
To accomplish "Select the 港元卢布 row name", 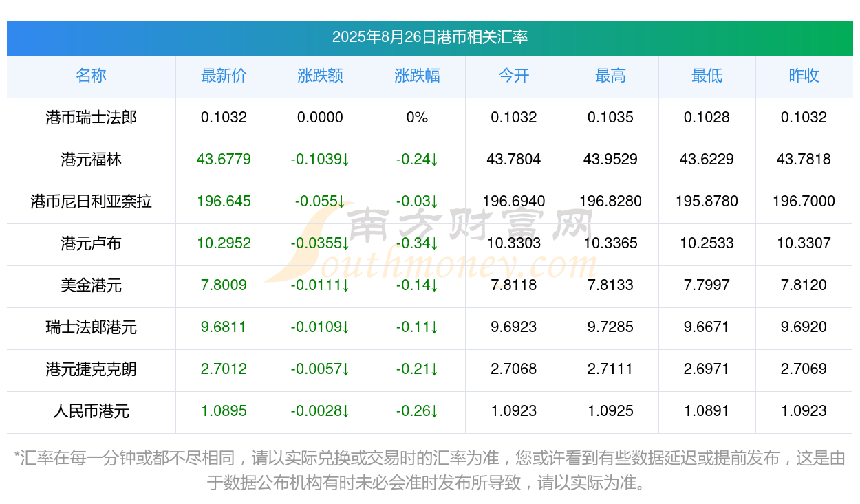I will point(91,243).
